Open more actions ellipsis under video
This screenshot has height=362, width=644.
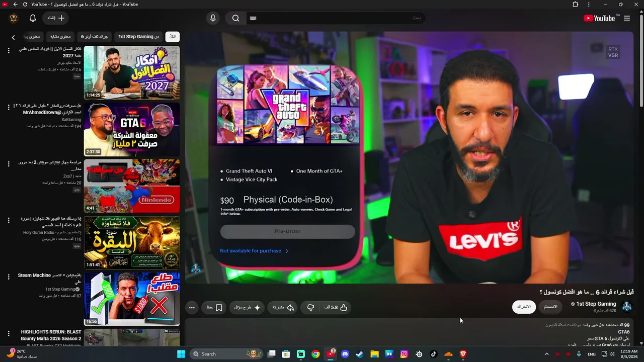(192, 307)
